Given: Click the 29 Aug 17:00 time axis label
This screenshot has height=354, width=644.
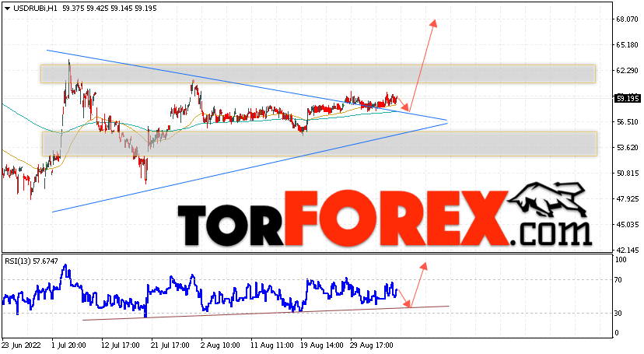Looking at the screenshot, I should pyautogui.click(x=372, y=345).
